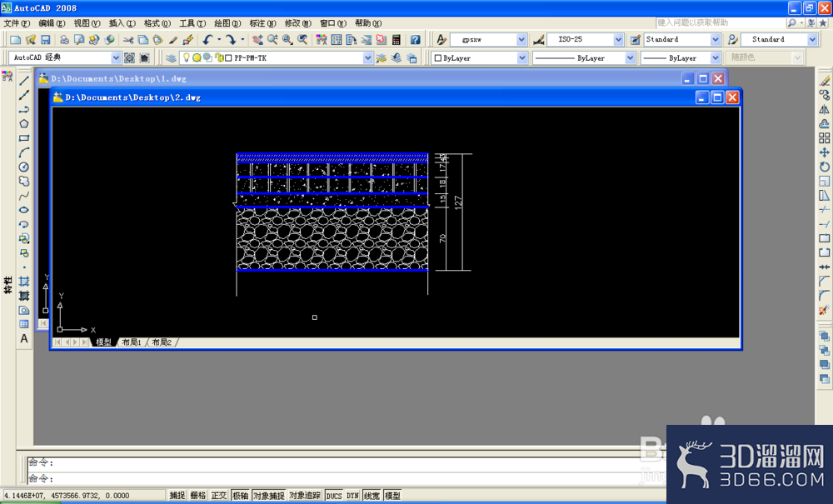Open the 修改(M) menu

tap(298, 23)
